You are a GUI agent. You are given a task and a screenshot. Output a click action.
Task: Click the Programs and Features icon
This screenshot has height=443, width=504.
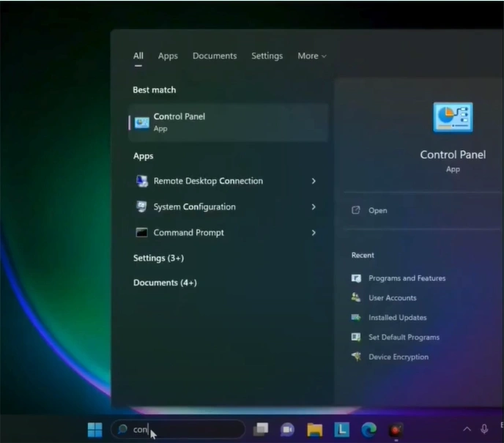(x=356, y=278)
